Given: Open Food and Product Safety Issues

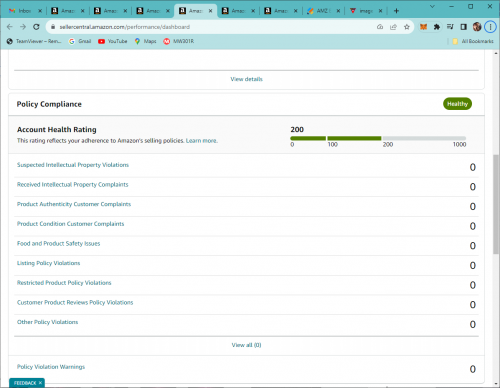Looking at the screenshot, I should pyautogui.click(x=58, y=244).
